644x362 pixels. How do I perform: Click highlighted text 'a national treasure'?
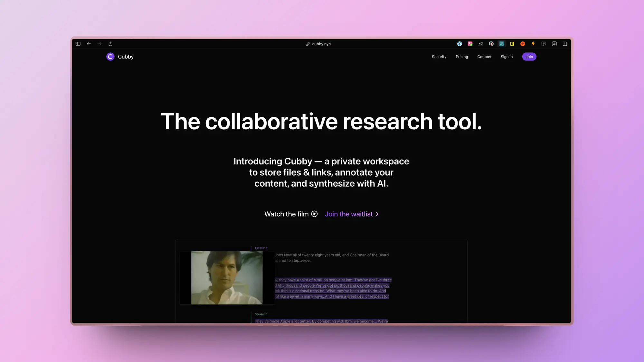click(309, 291)
